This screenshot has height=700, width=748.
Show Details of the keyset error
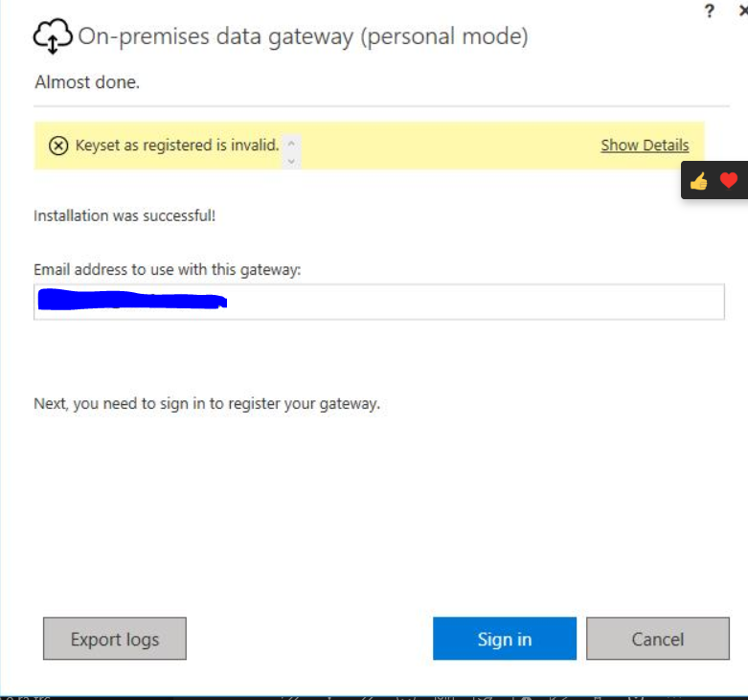[x=645, y=146]
